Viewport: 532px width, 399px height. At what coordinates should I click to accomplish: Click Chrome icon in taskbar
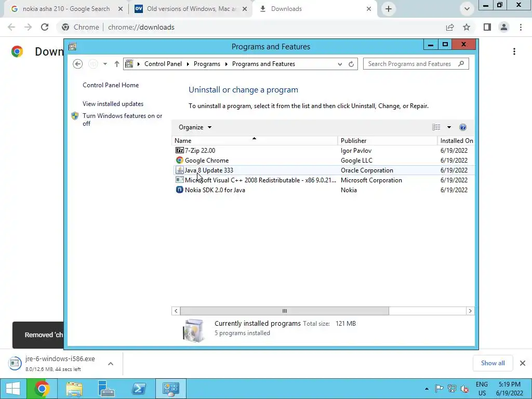(42, 389)
